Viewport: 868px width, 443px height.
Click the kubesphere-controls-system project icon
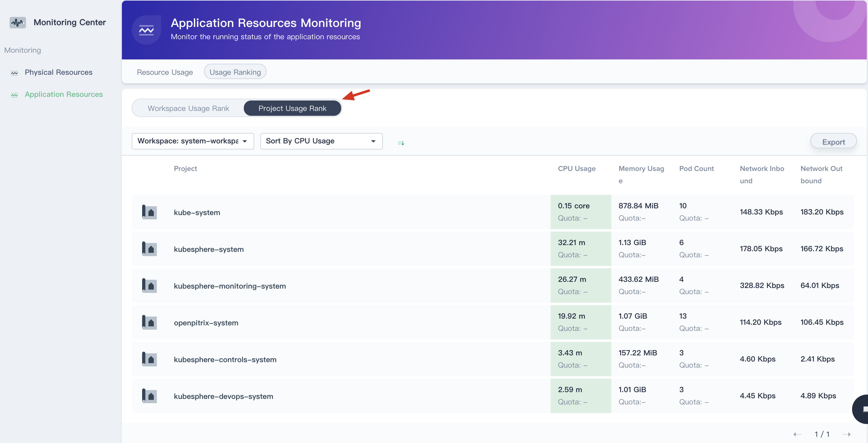(149, 359)
